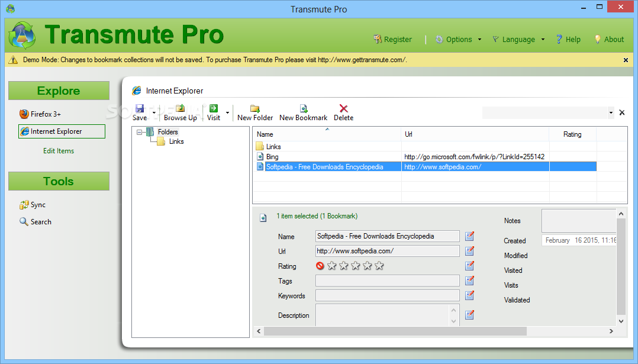Click the Save toolbar icon
The width and height of the screenshot is (638, 364).
pyautogui.click(x=140, y=108)
